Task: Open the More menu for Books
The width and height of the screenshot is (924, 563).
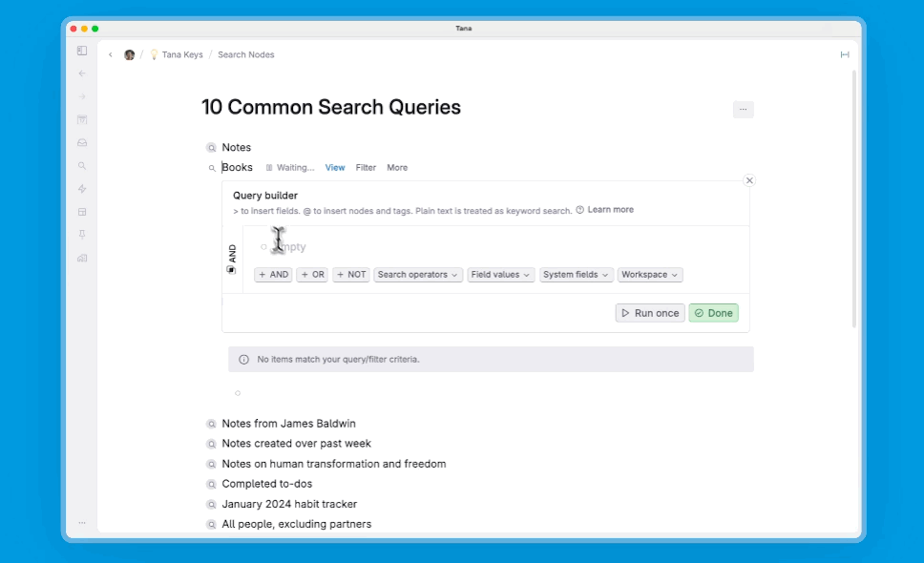Action: pos(397,168)
